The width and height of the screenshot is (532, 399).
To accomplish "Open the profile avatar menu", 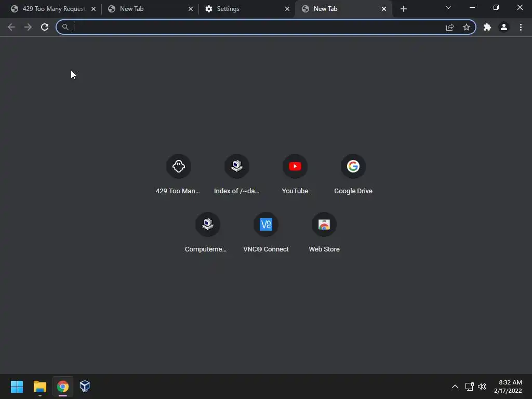I will click(x=504, y=27).
